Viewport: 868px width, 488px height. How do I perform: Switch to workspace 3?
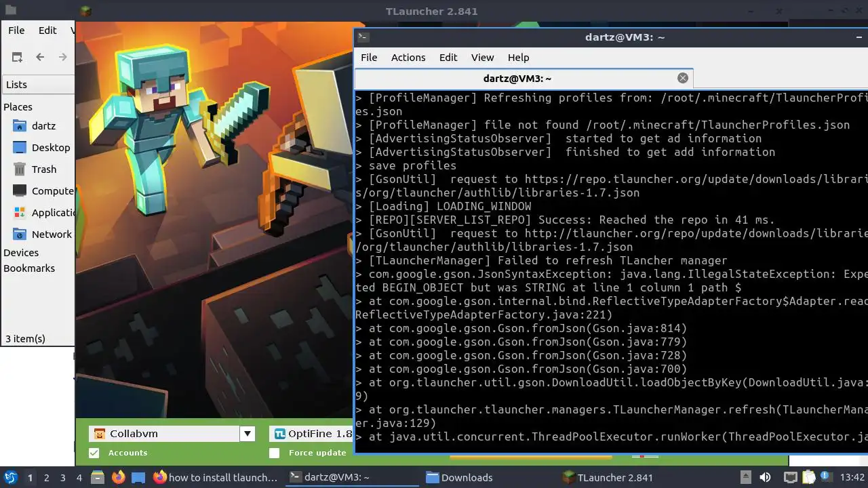(x=62, y=477)
